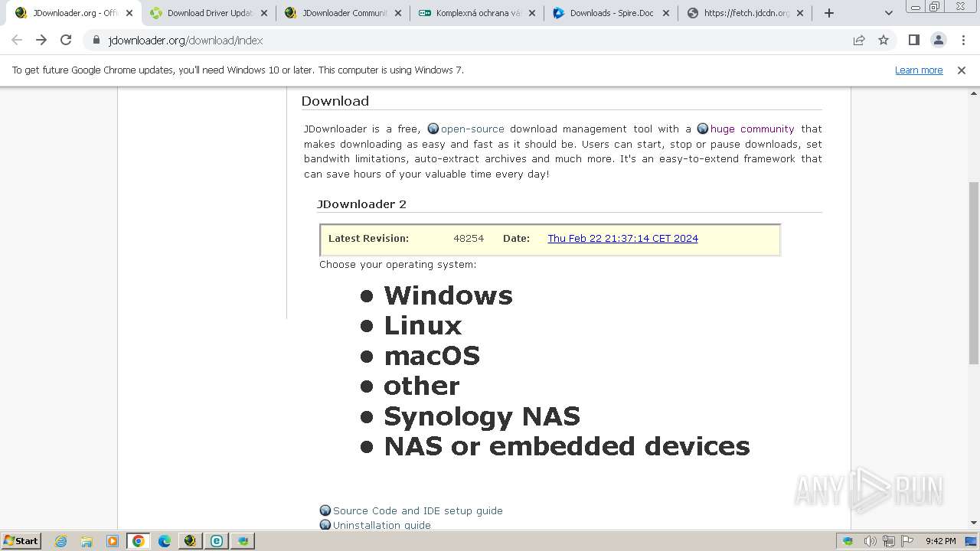This screenshot has height=551, width=980.
Task: Click the Latest Revision number 48254
Action: (469, 238)
